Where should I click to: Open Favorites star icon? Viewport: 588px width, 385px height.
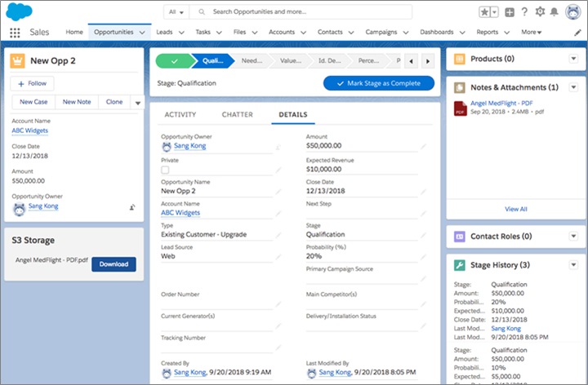(484, 12)
